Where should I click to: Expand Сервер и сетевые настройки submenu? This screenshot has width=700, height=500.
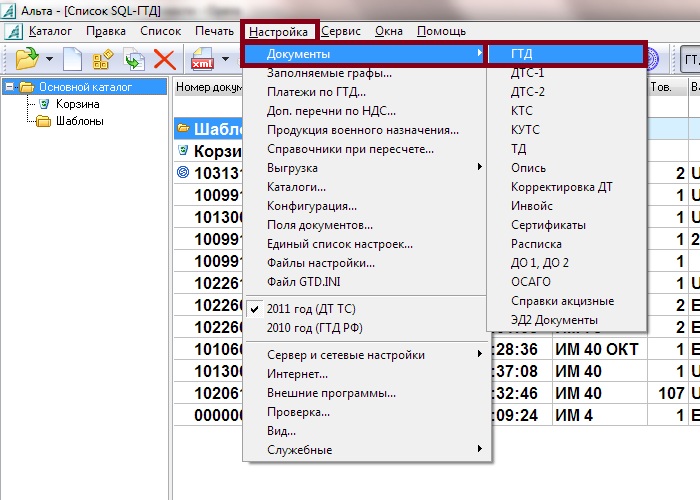tap(345, 355)
